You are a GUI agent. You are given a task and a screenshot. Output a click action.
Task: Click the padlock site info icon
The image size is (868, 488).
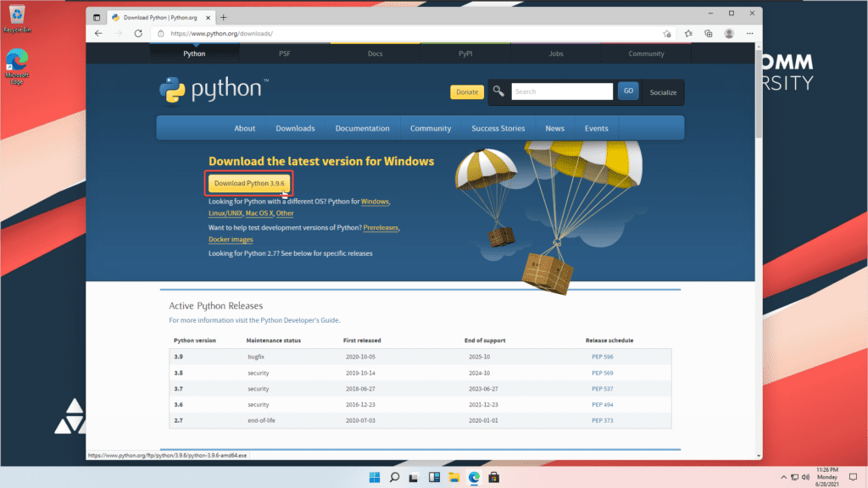coord(160,34)
